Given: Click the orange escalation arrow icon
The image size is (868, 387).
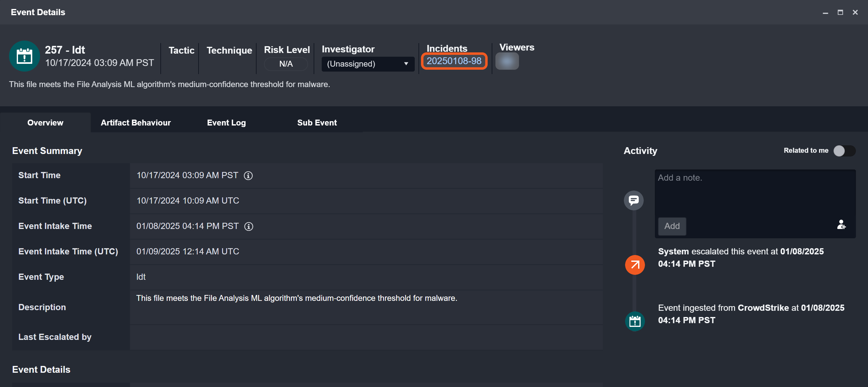Looking at the screenshot, I should click(x=634, y=265).
